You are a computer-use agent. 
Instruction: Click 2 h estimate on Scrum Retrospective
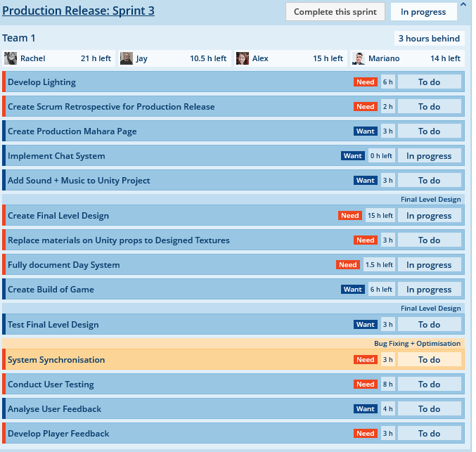coord(387,107)
